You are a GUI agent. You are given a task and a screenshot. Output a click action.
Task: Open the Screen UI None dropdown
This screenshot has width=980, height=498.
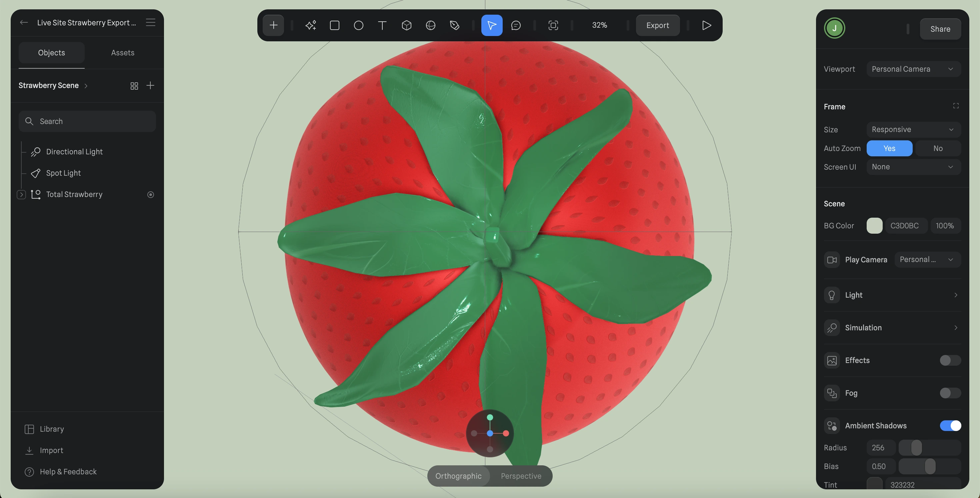click(x=913, y=167)
